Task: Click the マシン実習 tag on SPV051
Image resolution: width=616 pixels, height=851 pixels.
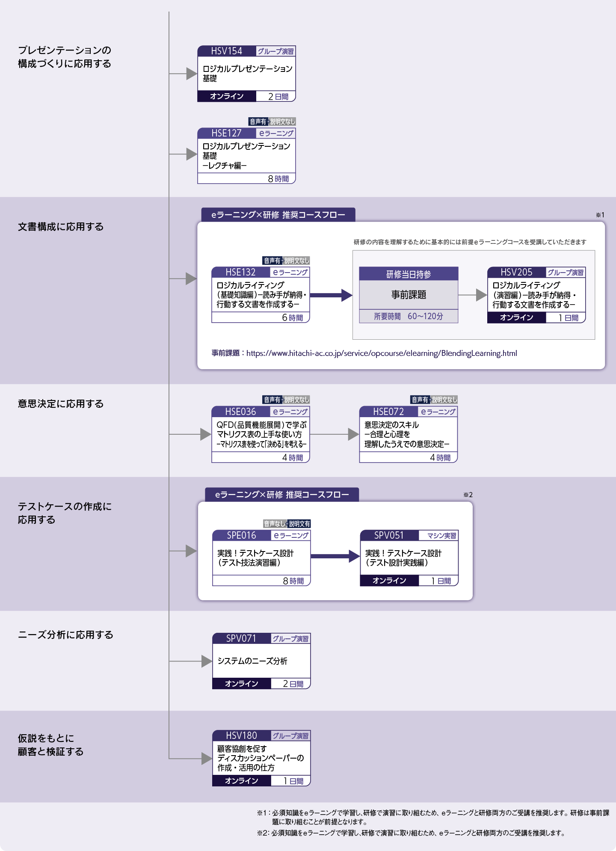Action: [438, 536]
